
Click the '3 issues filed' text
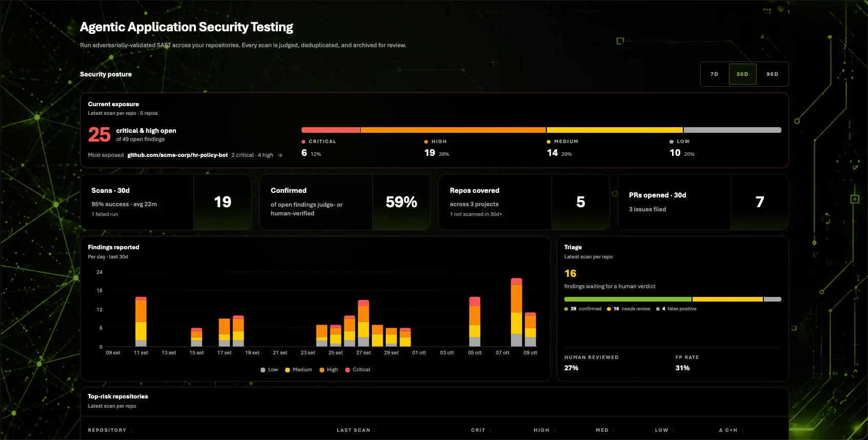pyautogui.click(x=647, y=209)
